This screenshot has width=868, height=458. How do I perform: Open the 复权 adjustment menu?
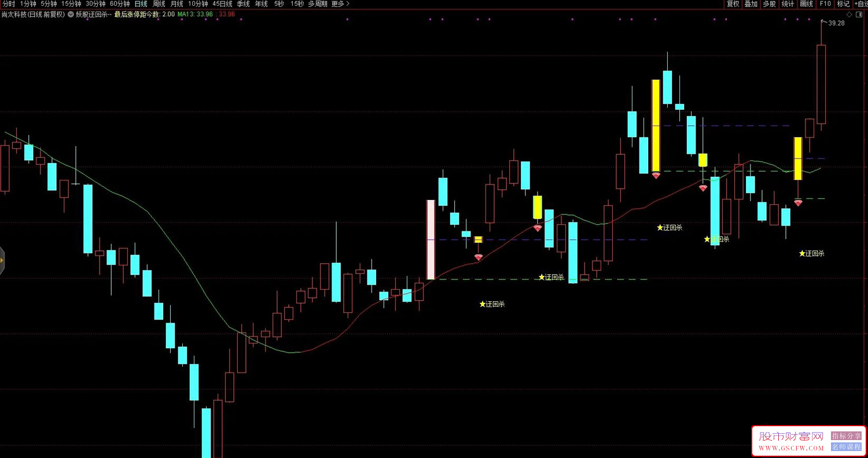733,3
